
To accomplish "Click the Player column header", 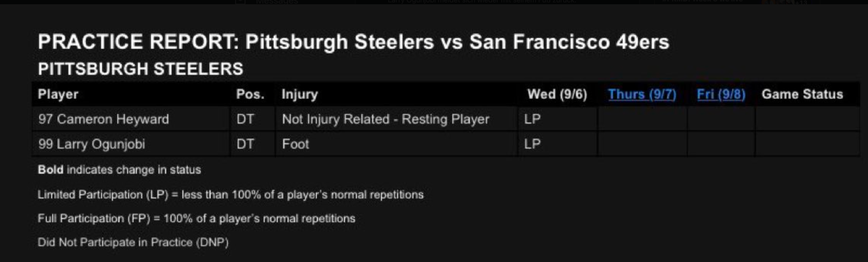I will click(58, 94).
